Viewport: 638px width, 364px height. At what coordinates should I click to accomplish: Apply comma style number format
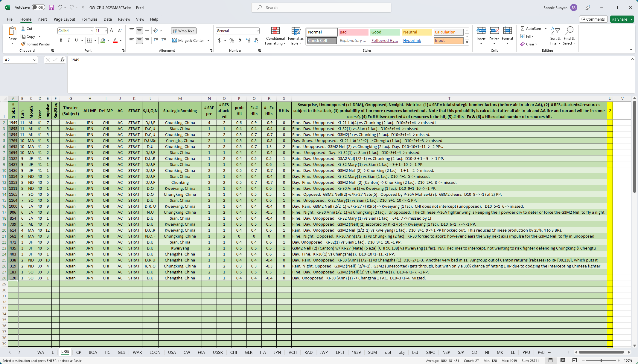coord(240,40)
